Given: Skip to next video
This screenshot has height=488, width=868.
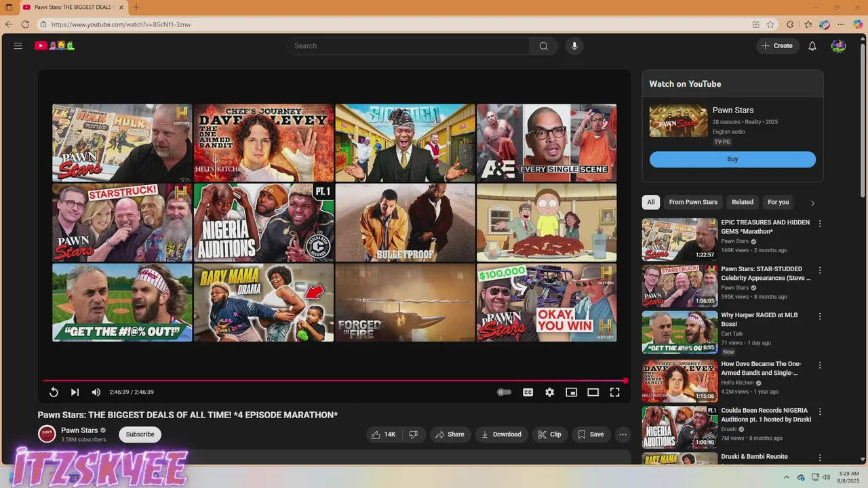Looking at the screenshot, I should [x=75, y=392].
